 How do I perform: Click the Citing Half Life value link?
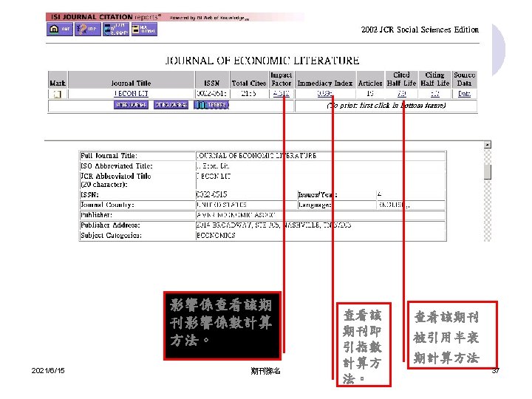[x=435, y=94]
